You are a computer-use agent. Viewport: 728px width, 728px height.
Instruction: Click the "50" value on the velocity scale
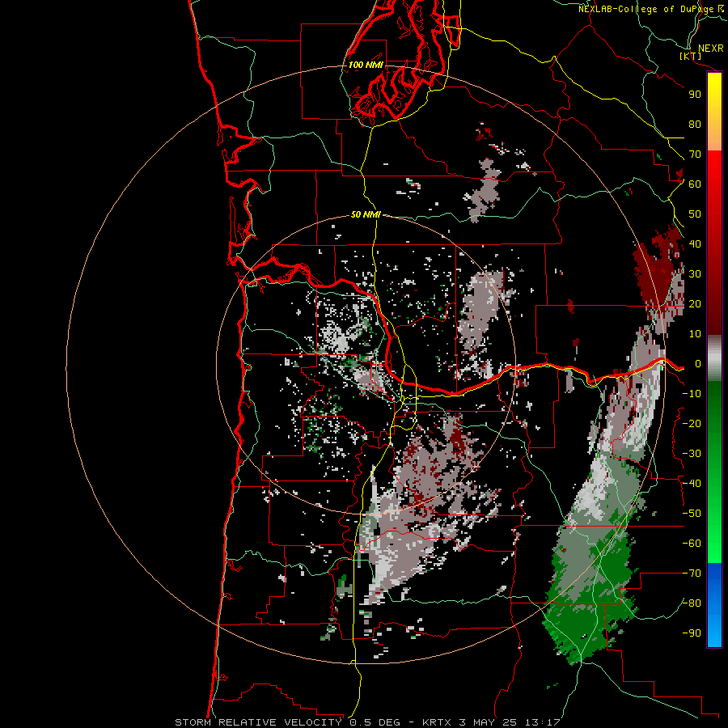pyautogui.click(x=695, y=214)
